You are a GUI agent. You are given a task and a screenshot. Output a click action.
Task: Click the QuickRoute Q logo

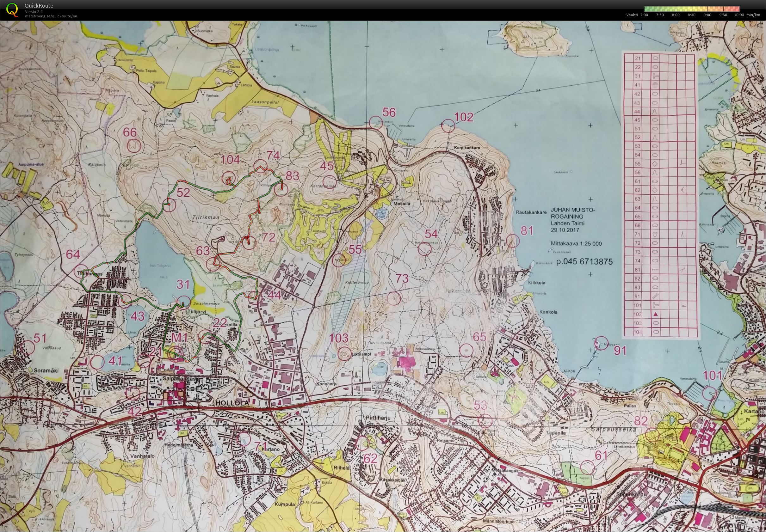coord(13,9)
